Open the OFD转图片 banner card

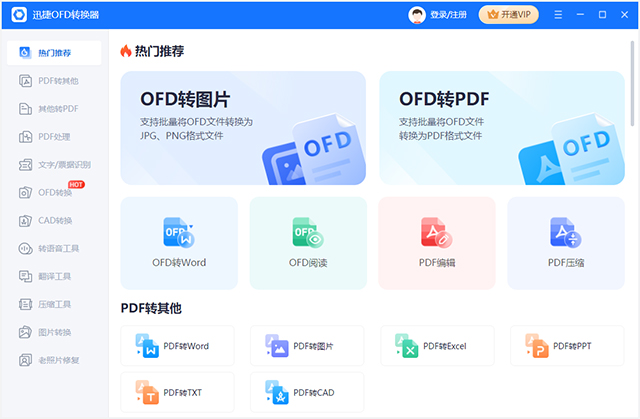[x=243, y=128]
